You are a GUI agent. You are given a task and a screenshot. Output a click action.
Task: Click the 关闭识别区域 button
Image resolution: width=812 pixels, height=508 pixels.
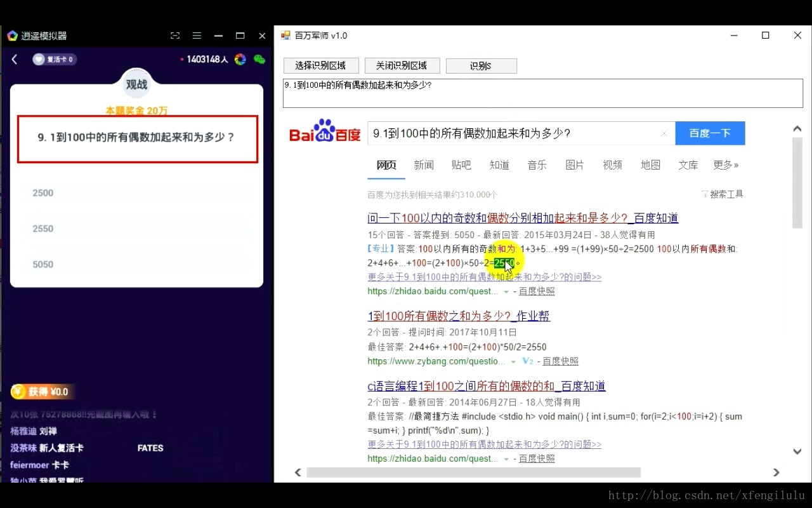coord(402,65)
